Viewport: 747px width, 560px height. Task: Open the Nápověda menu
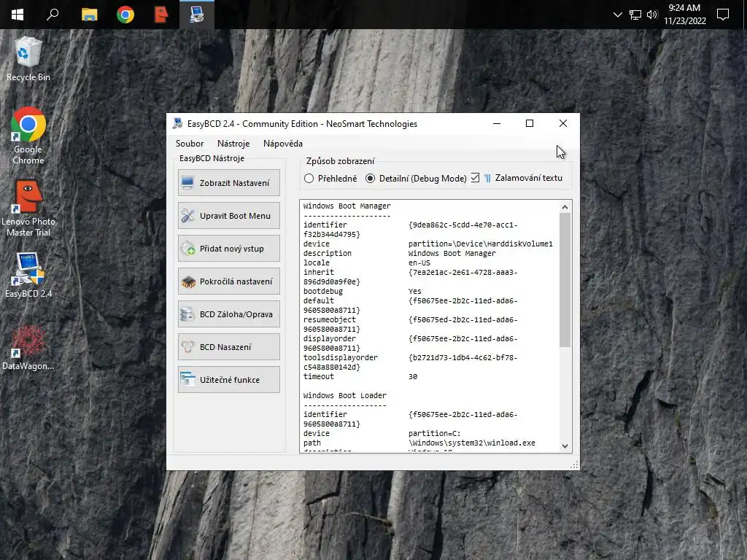click(x=283, y=144)
